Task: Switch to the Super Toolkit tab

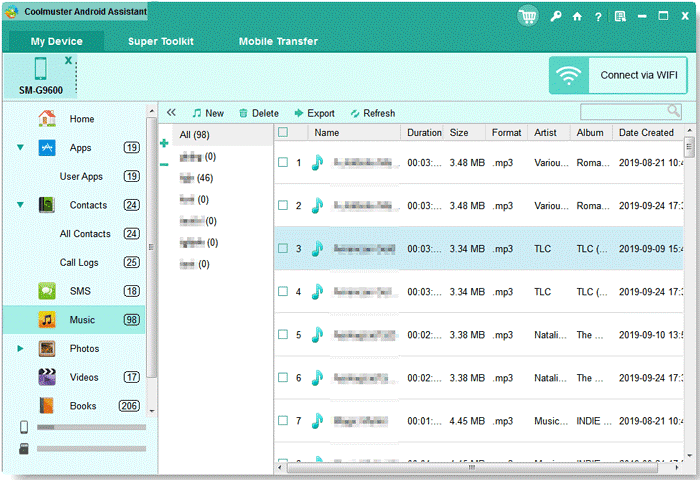Action: point(161,41)
